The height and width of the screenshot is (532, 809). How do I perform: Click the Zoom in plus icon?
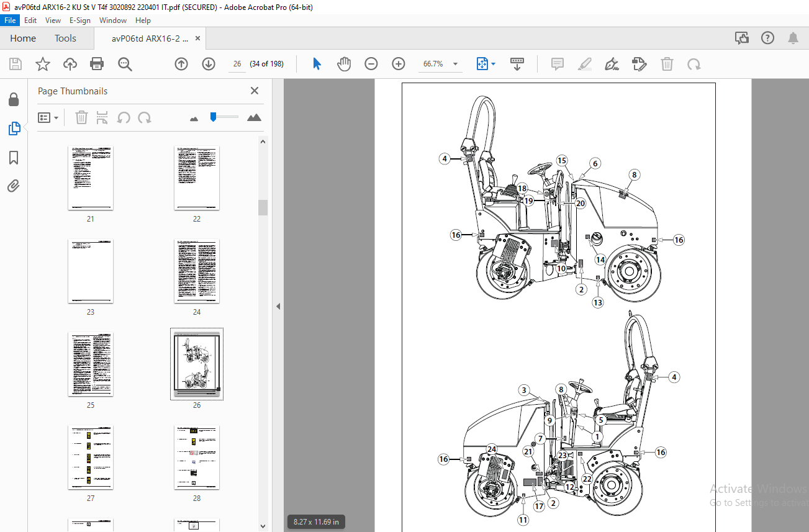[399, 64]
